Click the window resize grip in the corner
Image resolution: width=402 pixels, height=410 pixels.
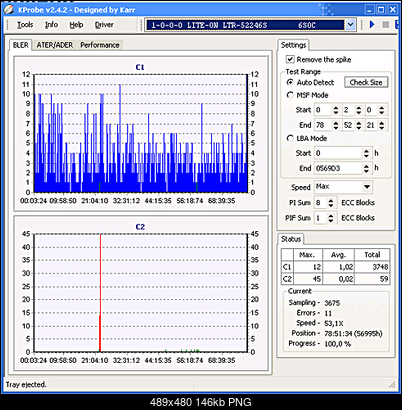(x=393, y=385)
